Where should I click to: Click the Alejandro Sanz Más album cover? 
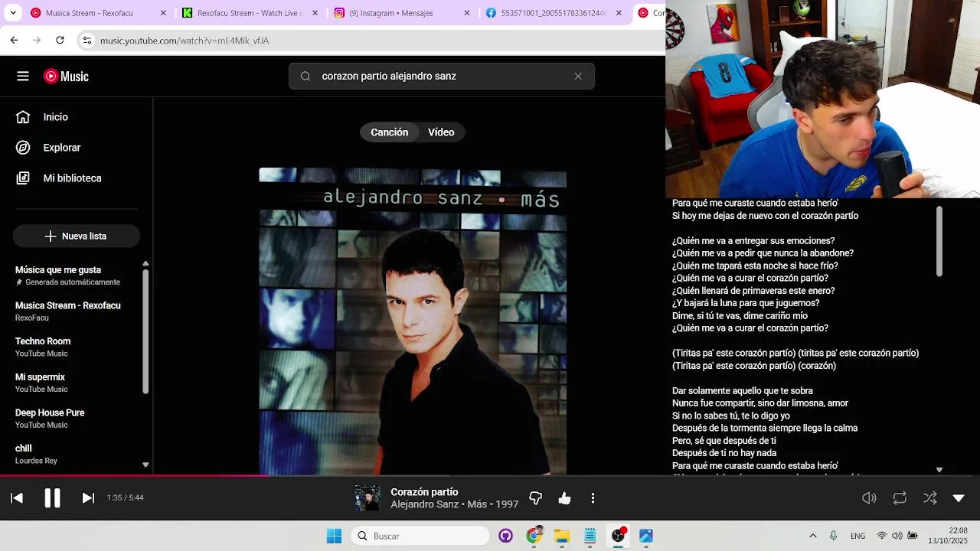coord(413,321)
